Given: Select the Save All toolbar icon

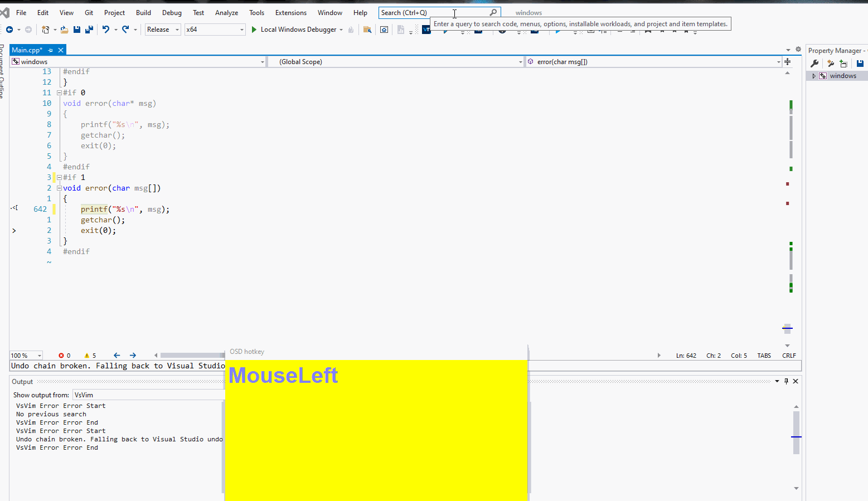Looking at the screenshot, I should 89,30.
